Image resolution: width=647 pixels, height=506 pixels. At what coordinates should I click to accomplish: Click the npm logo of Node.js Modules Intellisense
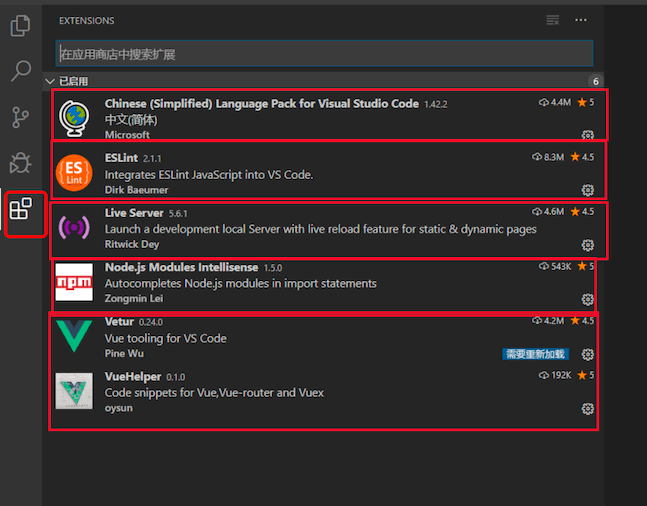(74, 282)
